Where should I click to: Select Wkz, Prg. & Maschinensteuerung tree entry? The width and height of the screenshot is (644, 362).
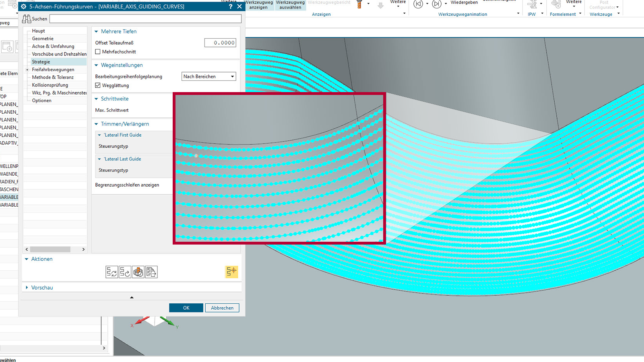[x=59, y=93]
